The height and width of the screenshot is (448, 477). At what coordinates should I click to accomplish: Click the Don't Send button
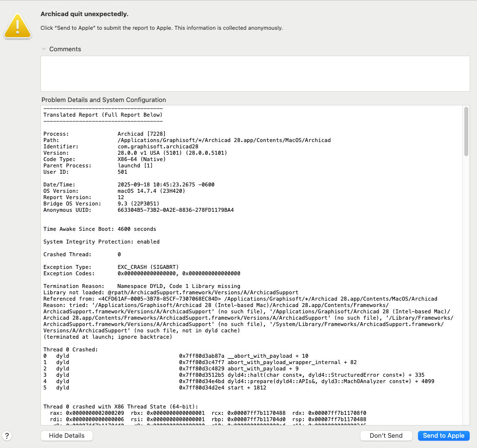[x=386, y=435]
